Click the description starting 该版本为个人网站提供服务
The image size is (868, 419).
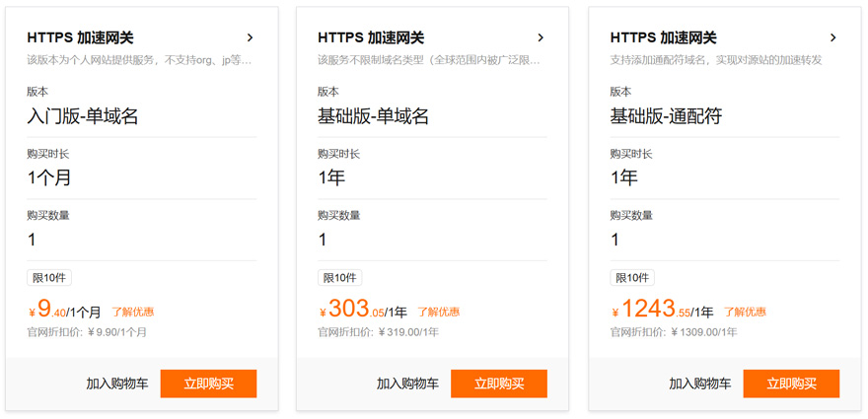click(x=139, y=60)
